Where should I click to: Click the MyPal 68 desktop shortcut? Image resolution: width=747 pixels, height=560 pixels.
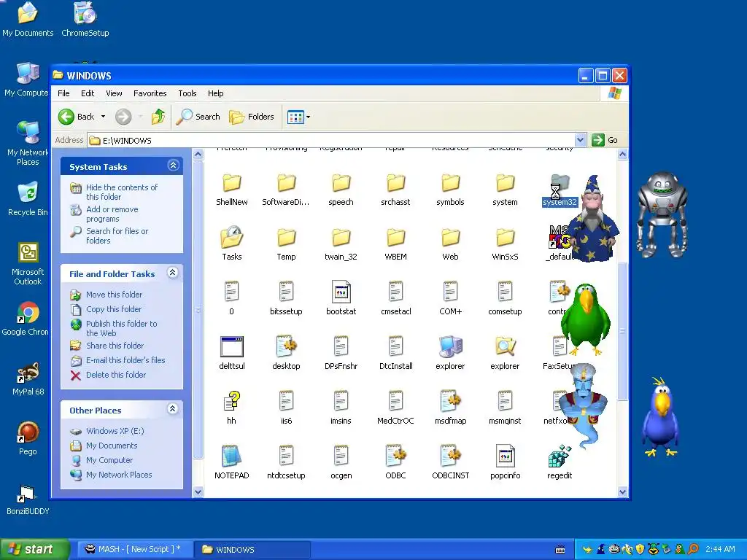click(28, 379)
